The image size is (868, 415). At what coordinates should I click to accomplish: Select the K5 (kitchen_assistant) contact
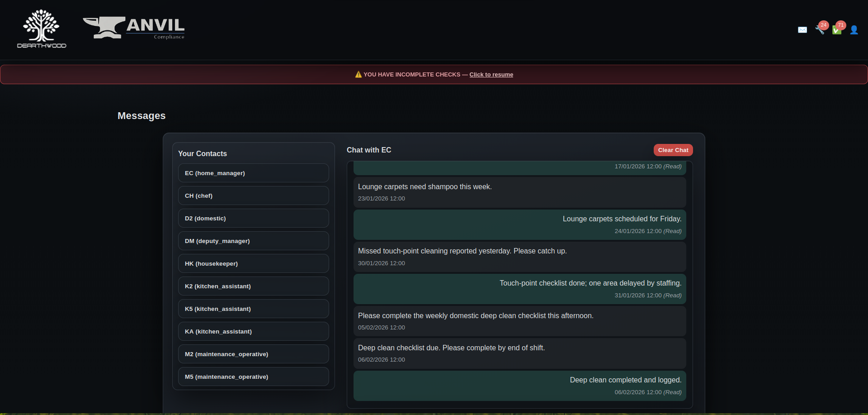pyautogui.click(x=253, y=309)
